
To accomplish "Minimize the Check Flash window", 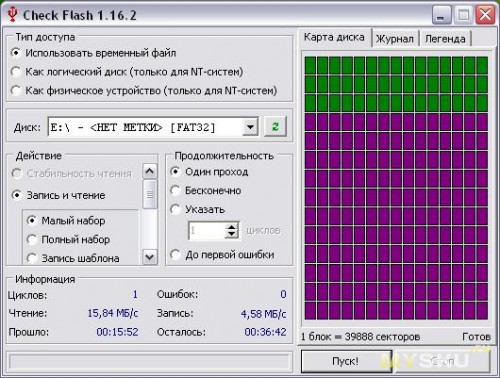I will pos(442,15).
